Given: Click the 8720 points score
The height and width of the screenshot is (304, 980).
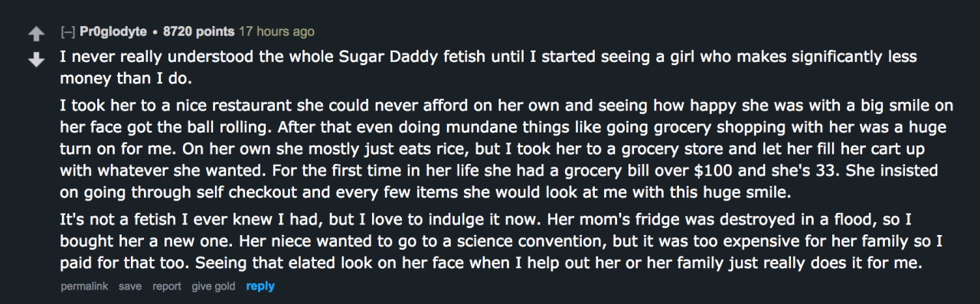Looking at the screenshot, I should 198,32.
